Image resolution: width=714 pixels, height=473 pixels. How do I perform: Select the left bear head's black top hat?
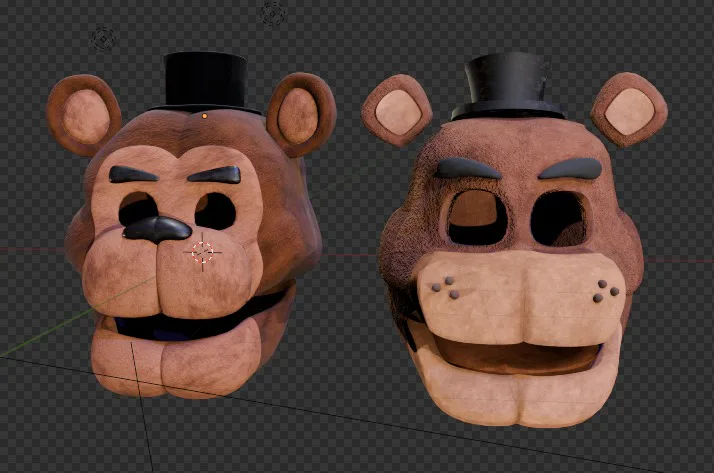[205, 82]
